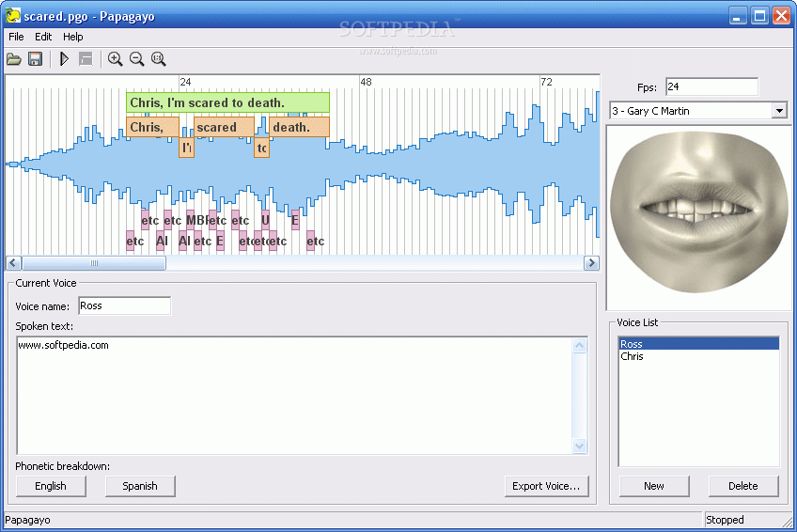
Task: Click inside the Spoken text area
Action: 295,396
